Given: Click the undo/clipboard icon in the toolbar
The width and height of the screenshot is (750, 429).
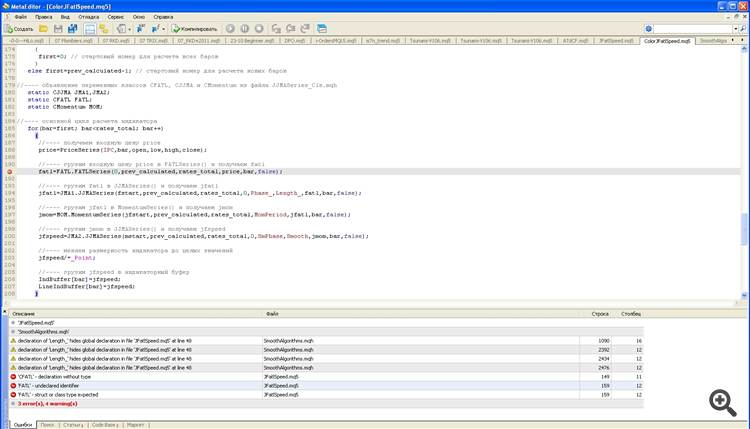Looking at the screenshot, I should pyautogui.click(x=121, y=29).
